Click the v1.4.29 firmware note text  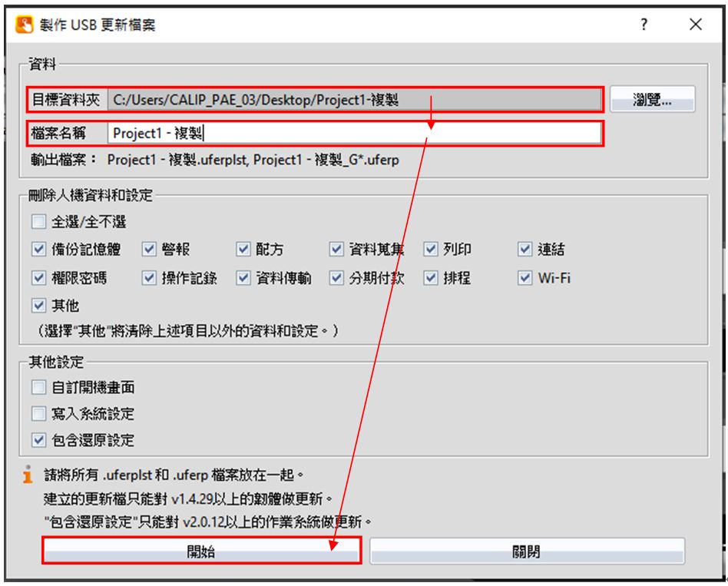click(188, 498)
